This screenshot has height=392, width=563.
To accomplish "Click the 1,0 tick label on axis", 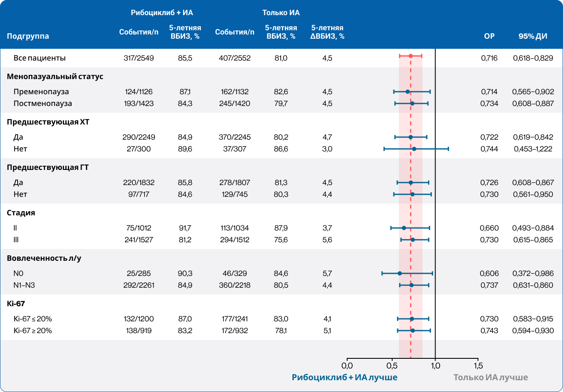I will (x=436, y=366).
